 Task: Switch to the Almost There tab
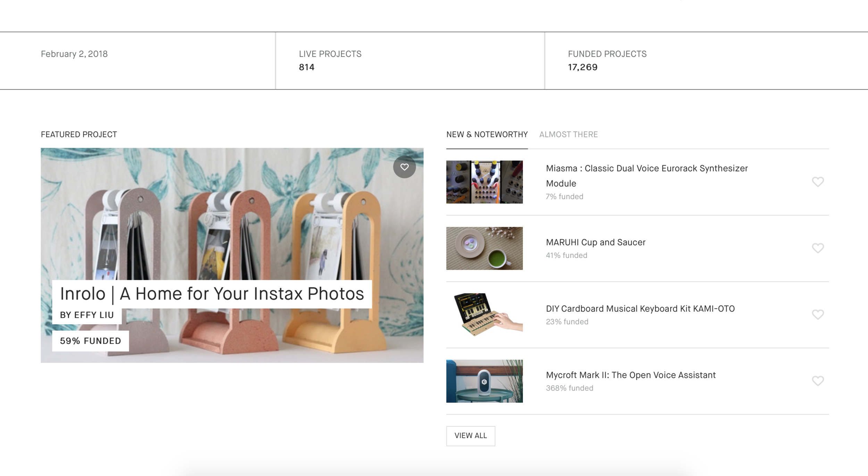coord(568,135)
